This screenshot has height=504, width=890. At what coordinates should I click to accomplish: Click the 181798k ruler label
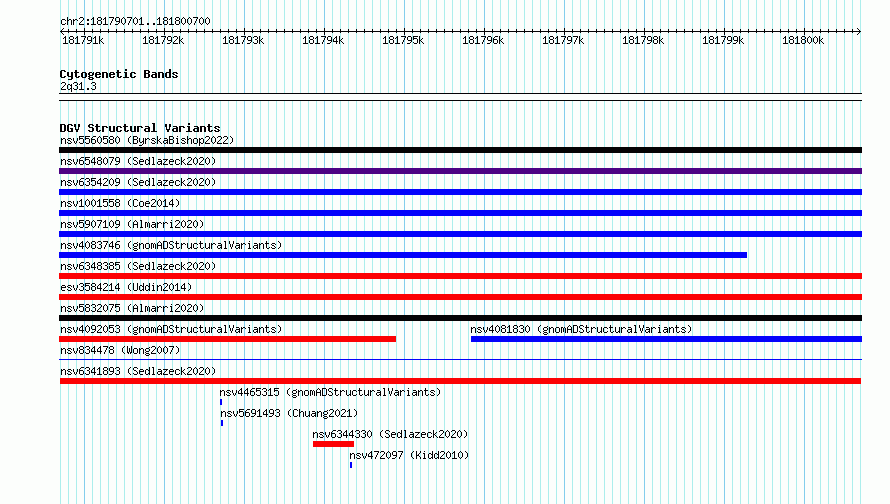(643, 40)
